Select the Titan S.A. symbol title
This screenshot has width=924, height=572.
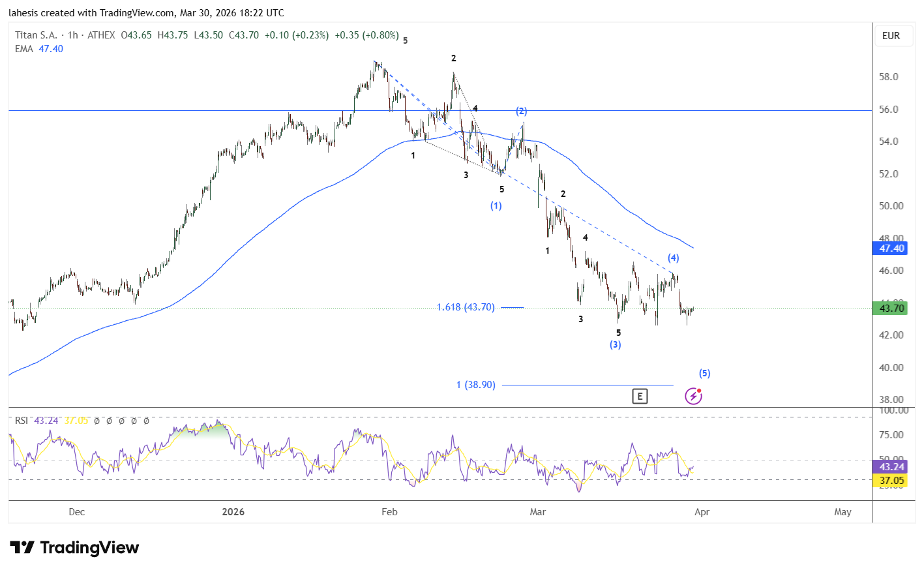tap(36, 35)
